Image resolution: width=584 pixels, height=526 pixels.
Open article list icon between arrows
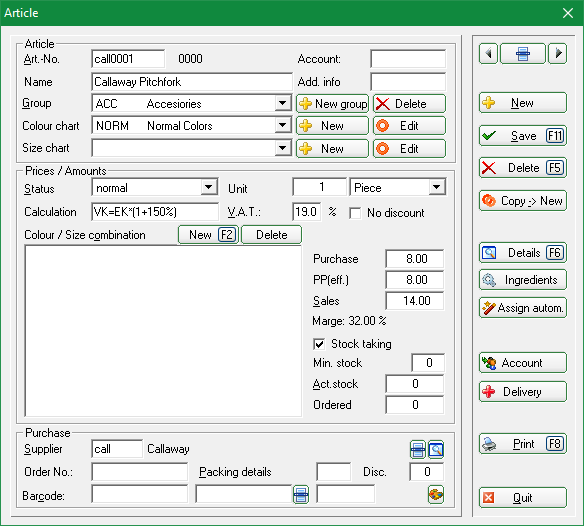click(x=523, y=54)
